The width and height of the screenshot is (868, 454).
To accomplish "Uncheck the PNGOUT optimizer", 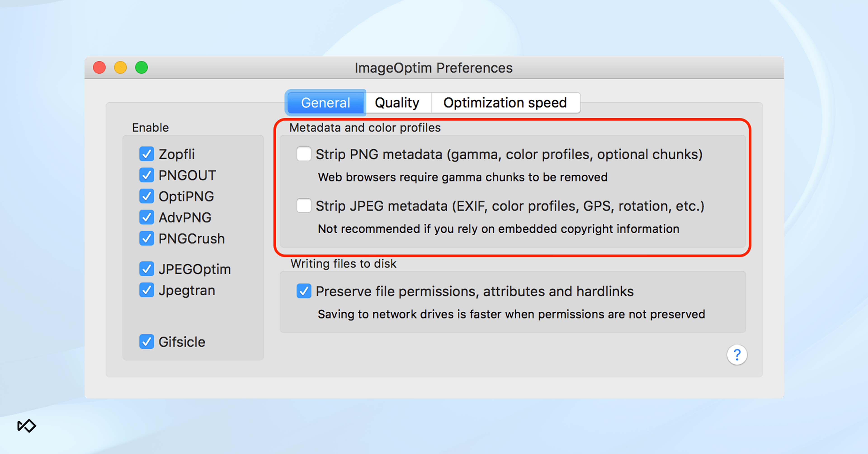I will click(x=146, y=175).
